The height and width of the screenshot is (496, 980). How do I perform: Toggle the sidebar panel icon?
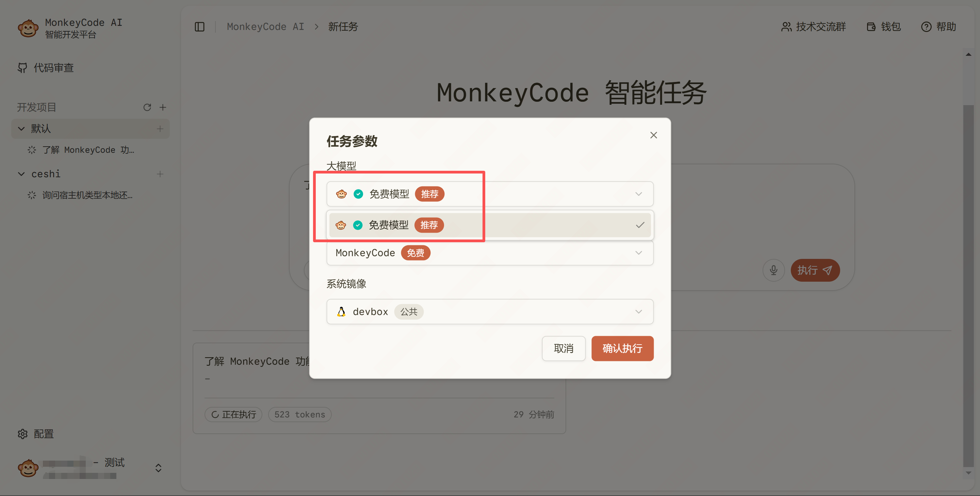(x=199, y=27)
